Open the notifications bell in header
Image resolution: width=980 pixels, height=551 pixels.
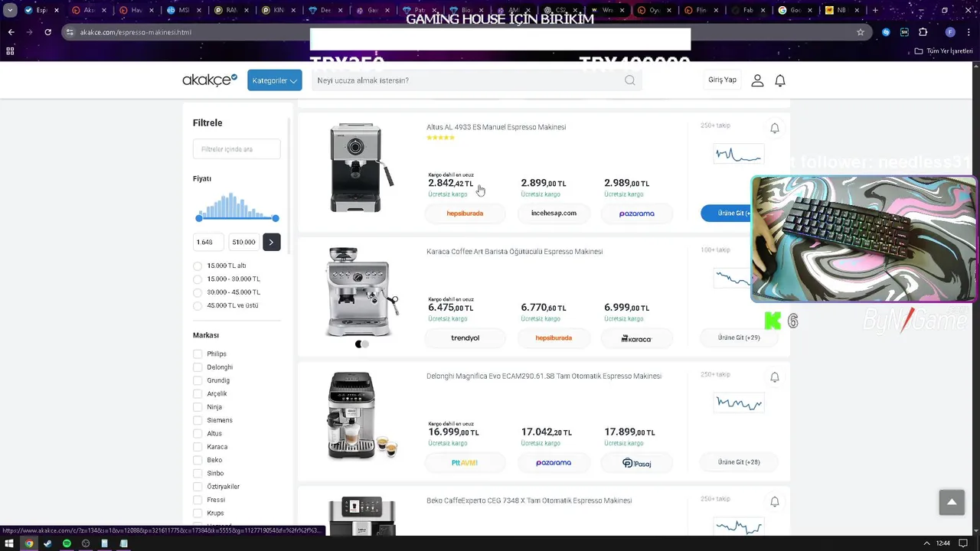pos(780,80)
